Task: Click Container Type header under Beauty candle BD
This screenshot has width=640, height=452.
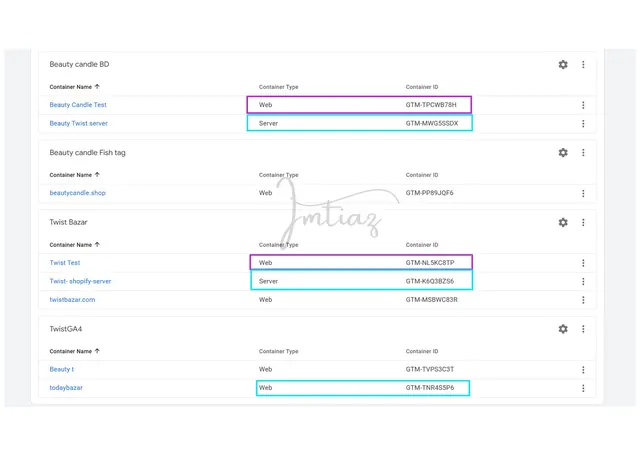Action: coord(278,87)
